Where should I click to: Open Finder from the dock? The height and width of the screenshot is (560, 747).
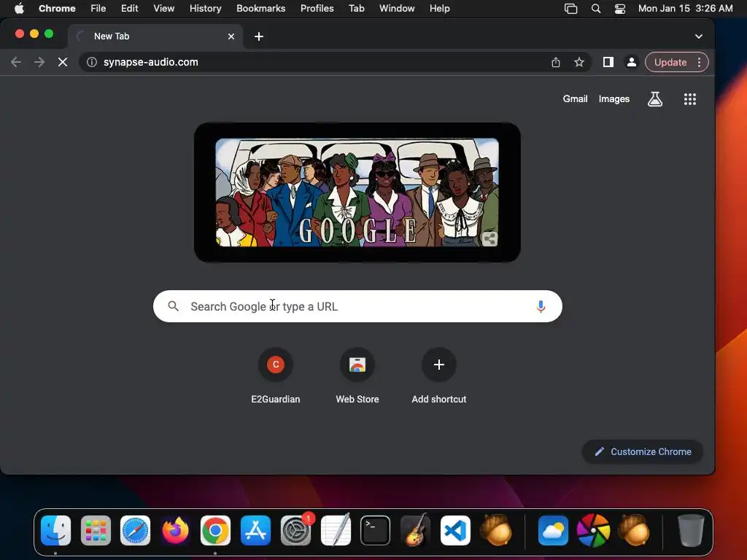coord(55,530)
